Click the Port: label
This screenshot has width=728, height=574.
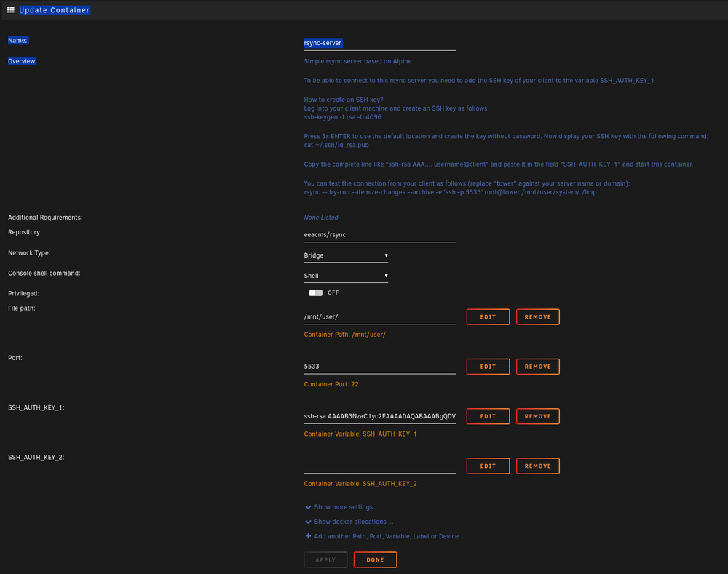coord(15,358)
